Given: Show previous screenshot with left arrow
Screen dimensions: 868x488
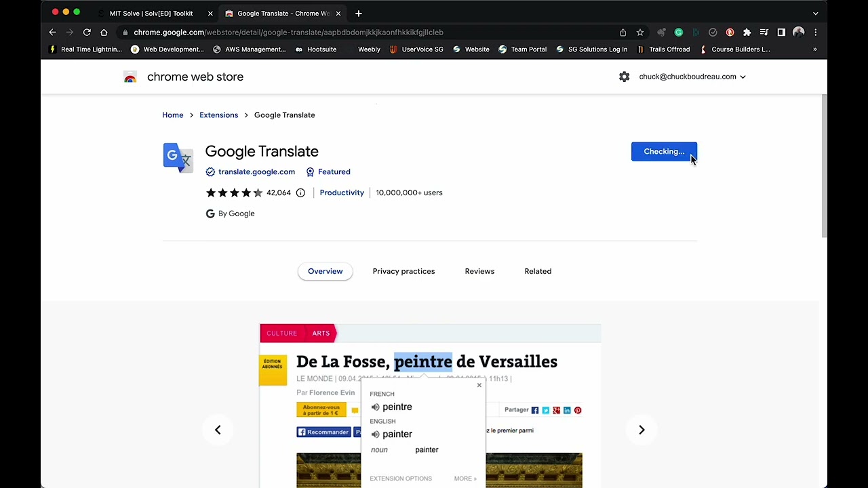Looking at the screenshot, I should point(218,430).
